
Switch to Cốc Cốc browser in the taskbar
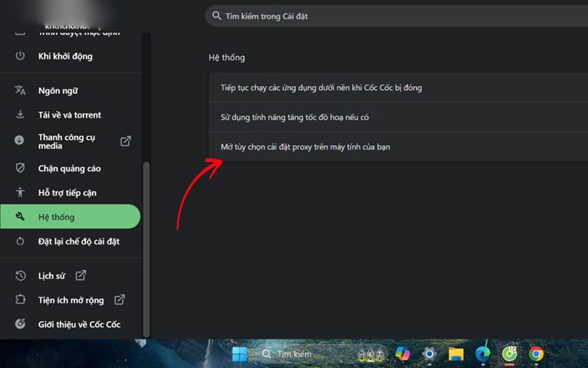pos(509,354)
